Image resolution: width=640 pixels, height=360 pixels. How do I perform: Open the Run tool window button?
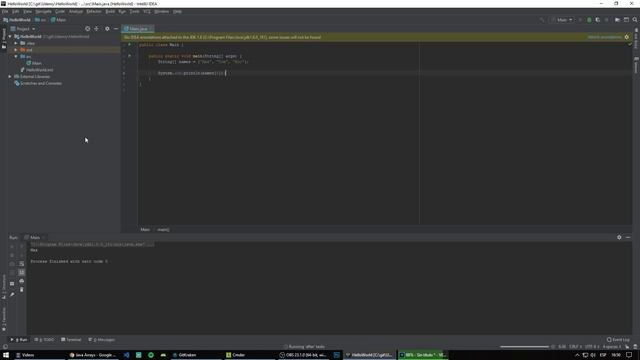pos(19,340)
